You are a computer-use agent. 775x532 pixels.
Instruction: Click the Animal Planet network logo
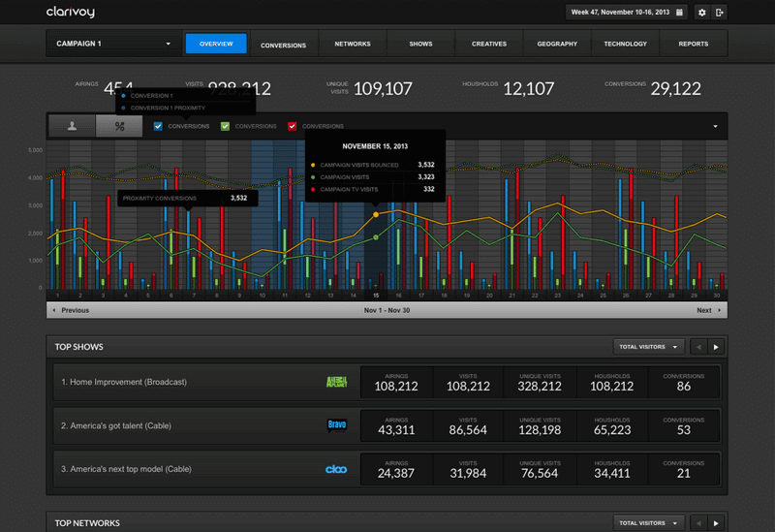(336, 382)
